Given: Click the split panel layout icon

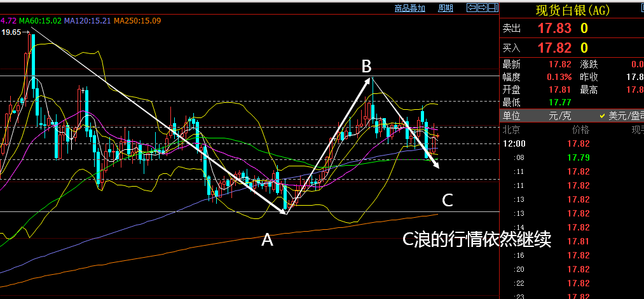Looking at the screenshot, I should [x=492, y=8].
